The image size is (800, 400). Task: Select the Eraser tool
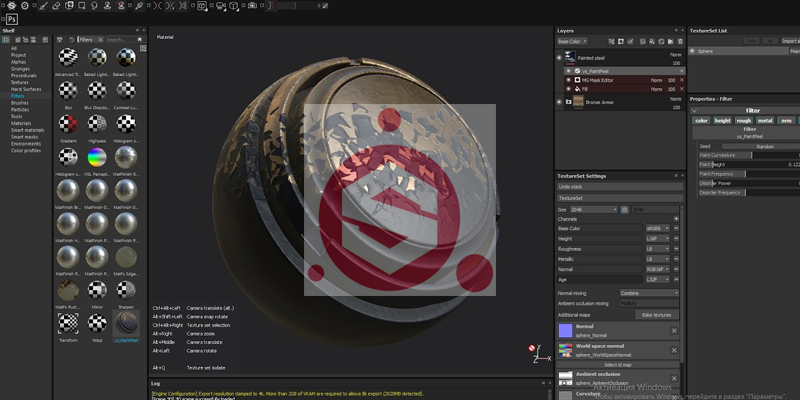(x=56, y=6)
